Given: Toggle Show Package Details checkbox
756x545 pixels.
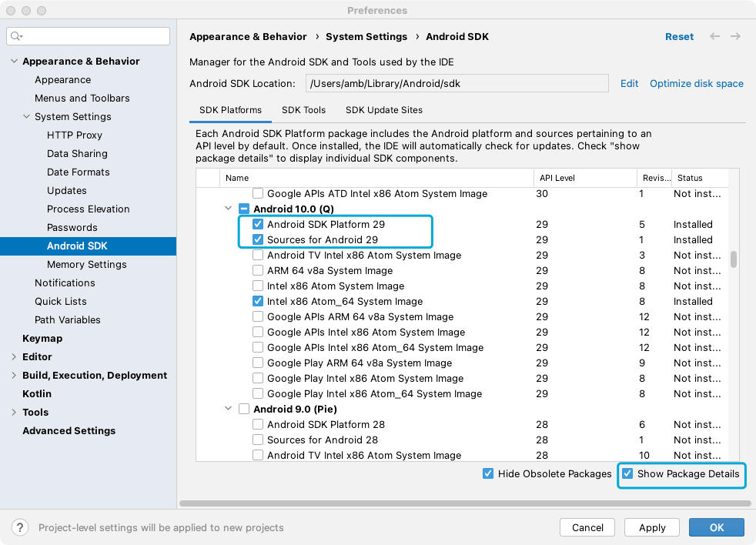Looking at the screenshot, I should click(x=627, y=473).
